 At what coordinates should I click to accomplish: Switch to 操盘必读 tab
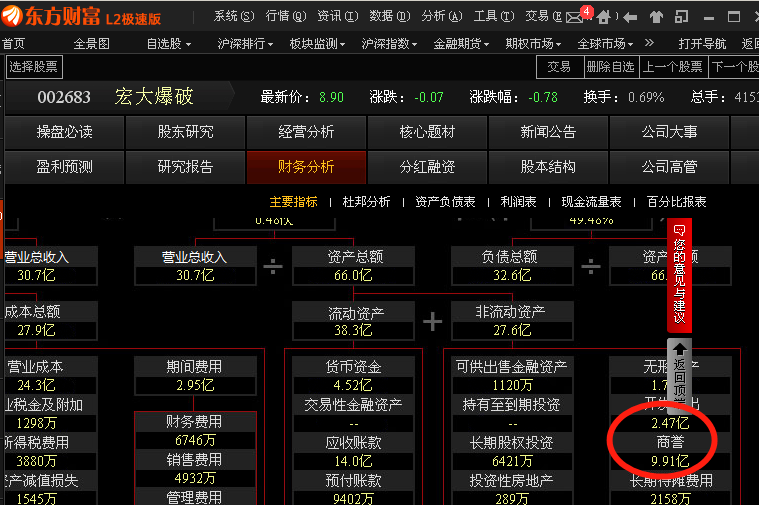click(64, 132)
